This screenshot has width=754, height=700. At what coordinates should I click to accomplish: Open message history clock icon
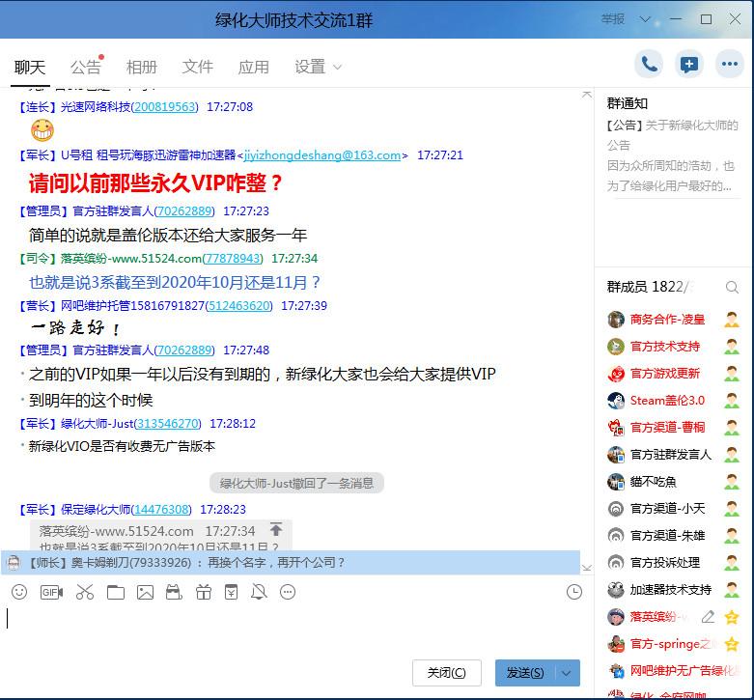point(574,592)
